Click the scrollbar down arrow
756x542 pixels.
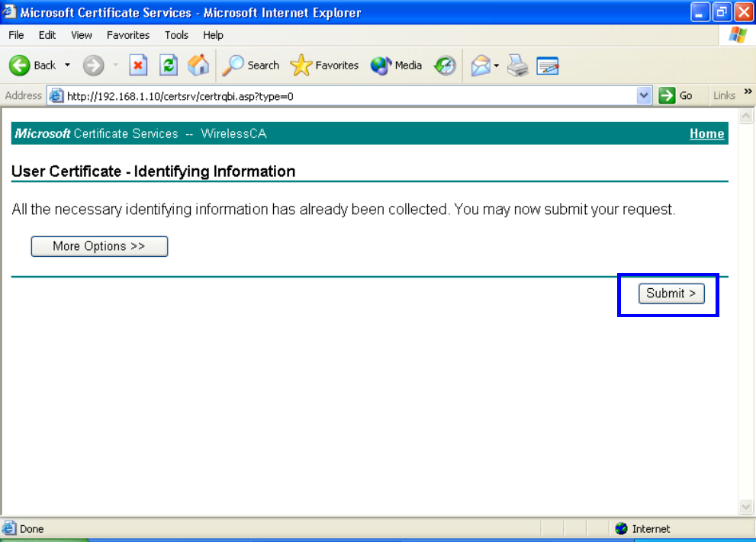pyautogui.click(x=746, y=507)
